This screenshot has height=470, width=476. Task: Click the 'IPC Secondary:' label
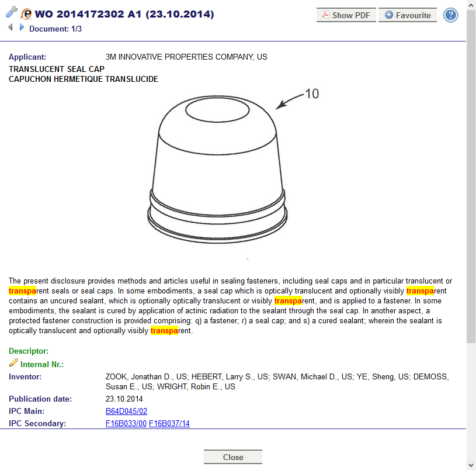37,423
